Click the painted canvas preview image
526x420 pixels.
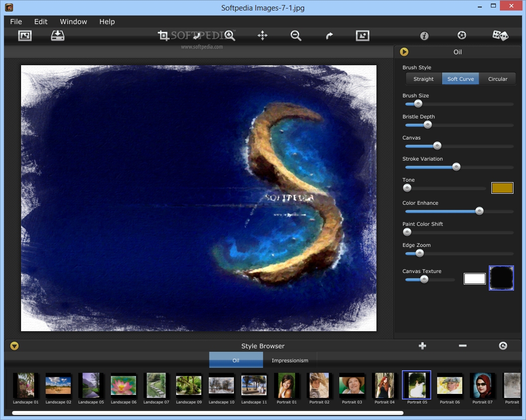pyautogui.click(x=199, y=198)
